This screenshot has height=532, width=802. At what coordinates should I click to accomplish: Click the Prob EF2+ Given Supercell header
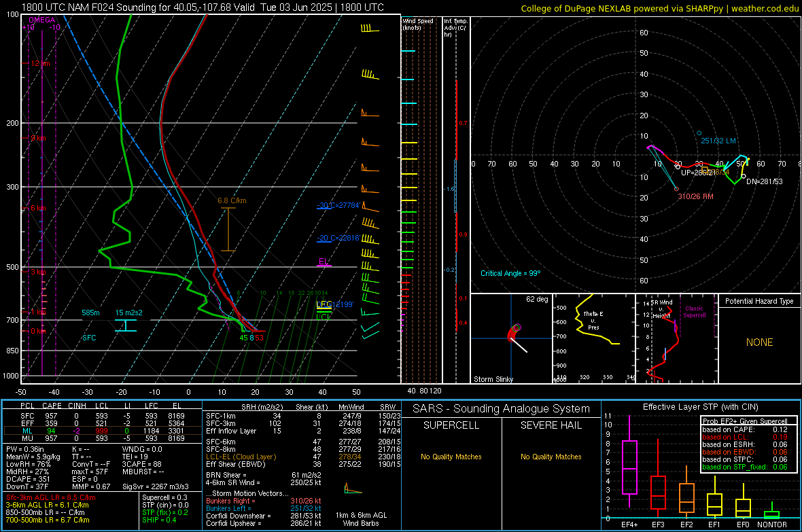(x=745, y=421)
